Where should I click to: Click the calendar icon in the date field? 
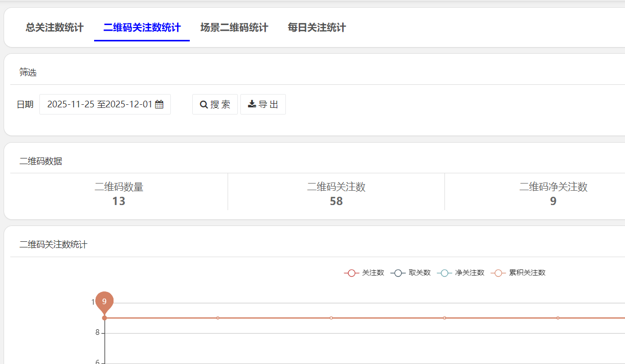[x=159, y=104]
